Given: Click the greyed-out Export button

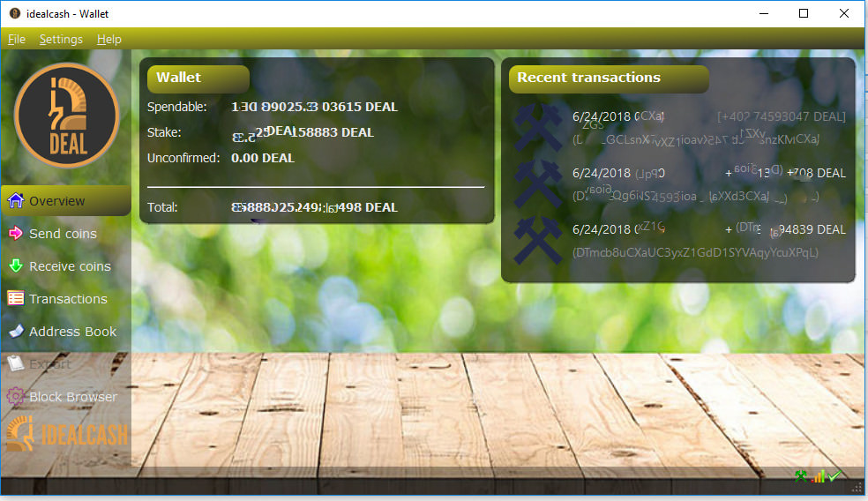Looking at the screenshot, I should pyautogui.click(x=66, y=364).
